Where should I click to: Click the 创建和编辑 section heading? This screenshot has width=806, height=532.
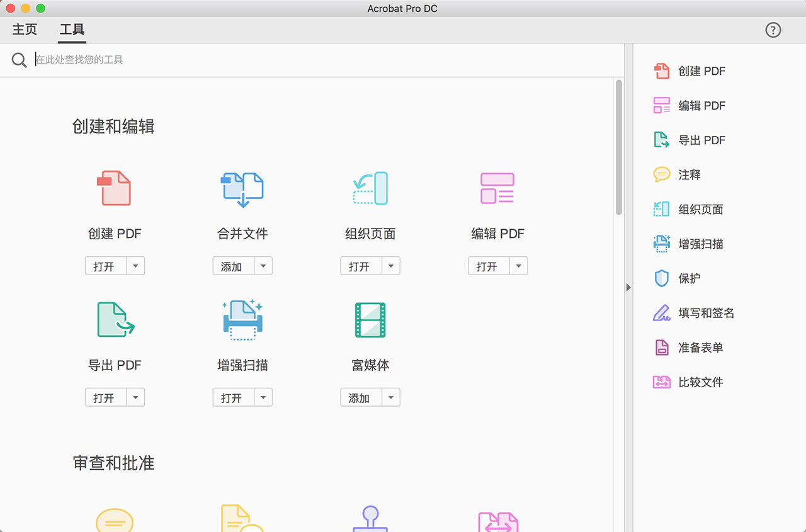pos(113,127)
